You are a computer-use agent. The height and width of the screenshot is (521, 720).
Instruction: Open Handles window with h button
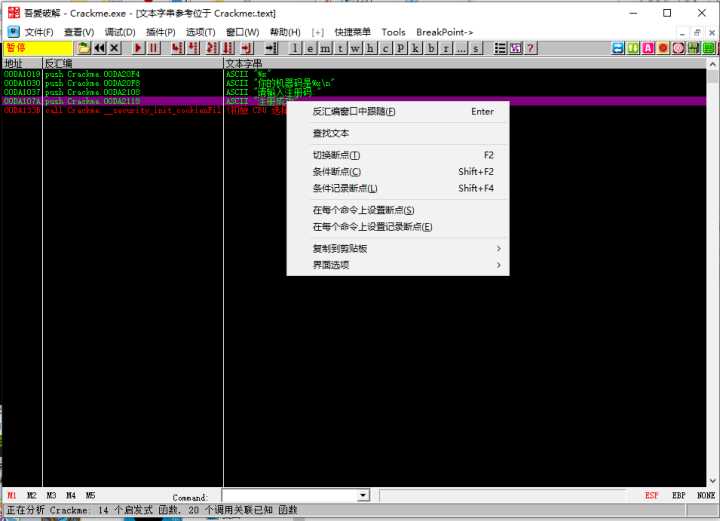371,48
